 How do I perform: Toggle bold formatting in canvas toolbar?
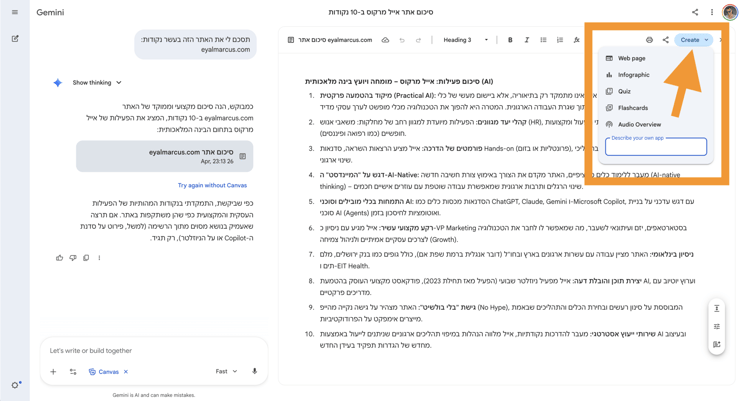tap(510, 40)
